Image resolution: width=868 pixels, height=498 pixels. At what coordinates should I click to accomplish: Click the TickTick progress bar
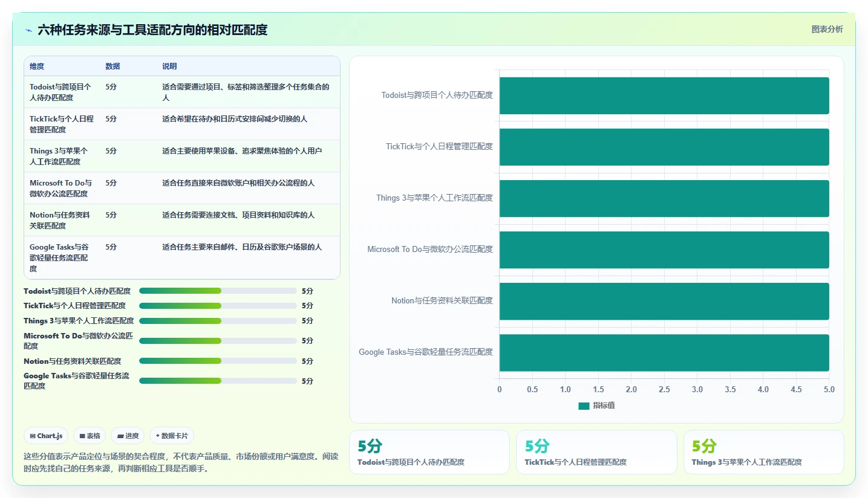click(x=218, y=306)
